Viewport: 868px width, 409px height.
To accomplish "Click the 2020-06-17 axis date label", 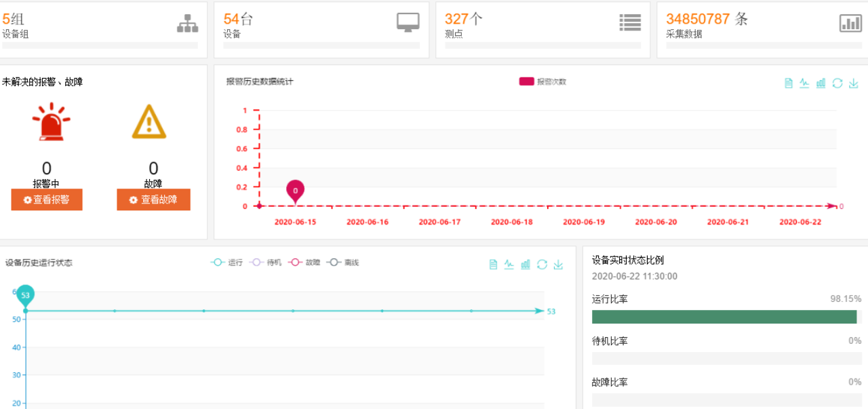I will pyautogui.click(x=439, y=222).
